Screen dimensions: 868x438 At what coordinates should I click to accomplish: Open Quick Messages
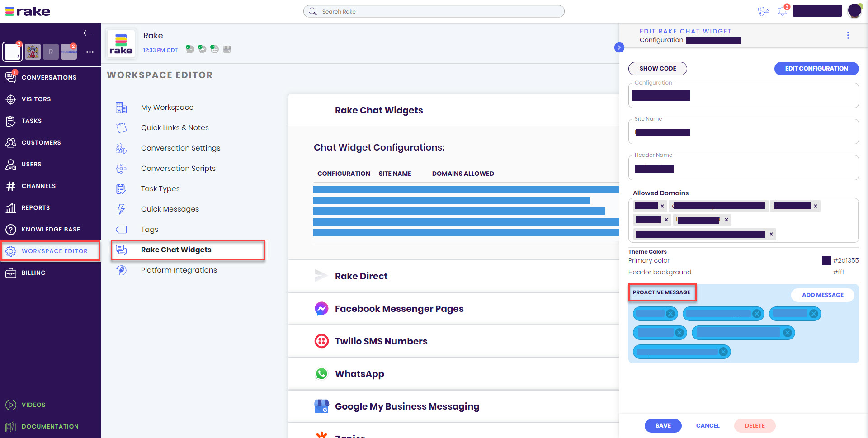point(170,209)
